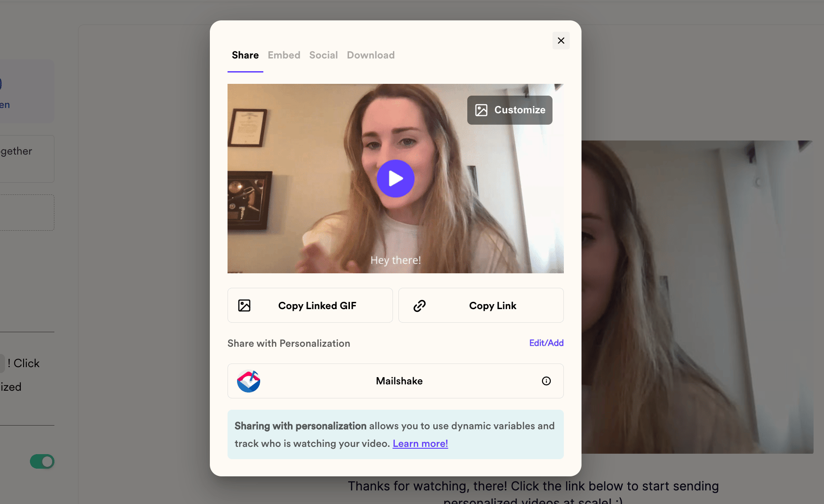
Task: Click the Mailshake info icon
Action: (x=546, y=381)
